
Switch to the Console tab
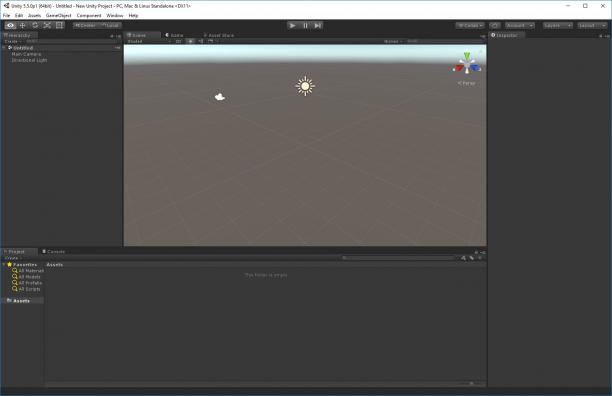click(53, 252)
